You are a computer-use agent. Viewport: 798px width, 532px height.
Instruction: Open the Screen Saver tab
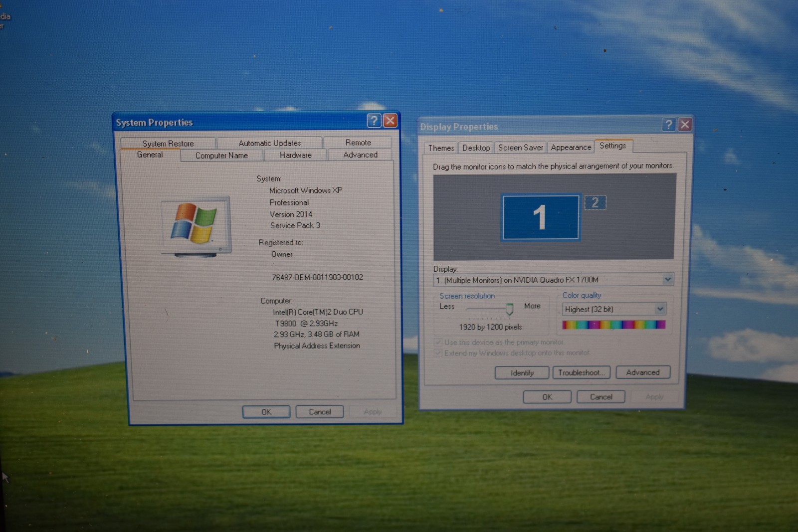pyautogui.click(x=520, y=148)
